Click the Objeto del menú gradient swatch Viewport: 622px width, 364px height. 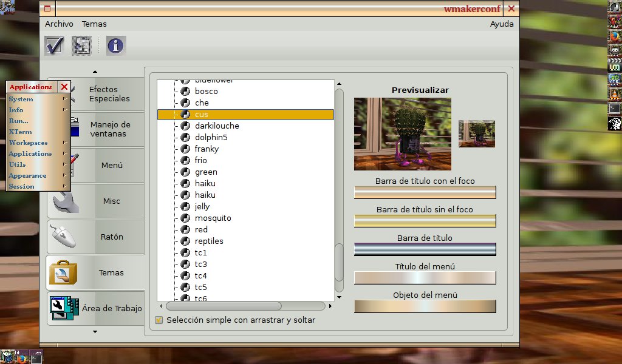pos(425,306)
